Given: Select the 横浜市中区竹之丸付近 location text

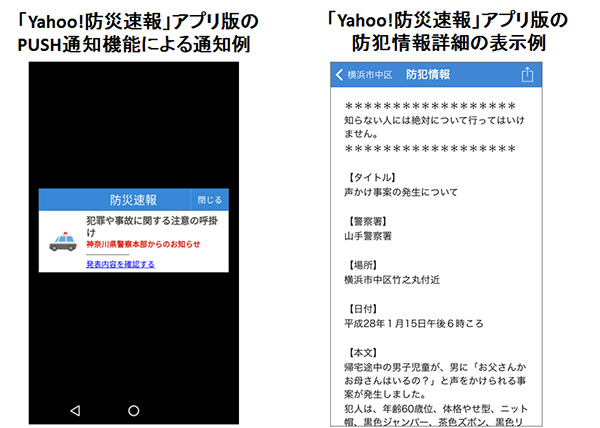Looking at the screenshot, I should [398, 281].
